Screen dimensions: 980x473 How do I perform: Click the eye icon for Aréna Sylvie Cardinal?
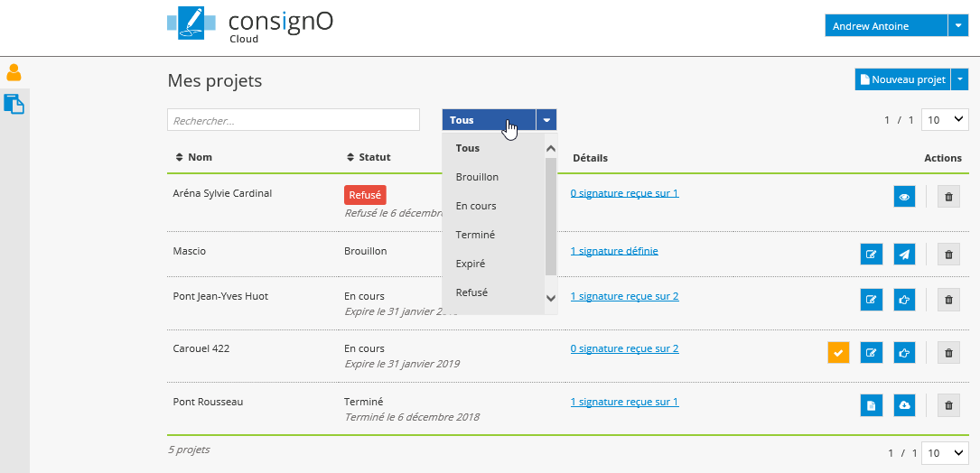click(904, 197)
